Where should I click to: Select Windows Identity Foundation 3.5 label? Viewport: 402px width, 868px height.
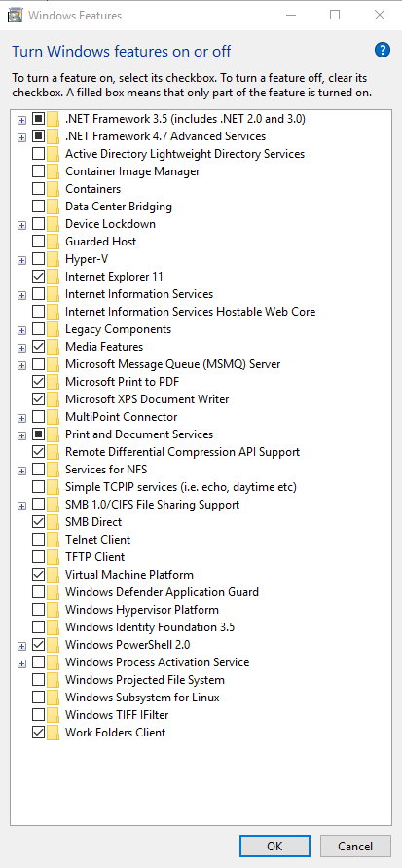tap(150, 627)
